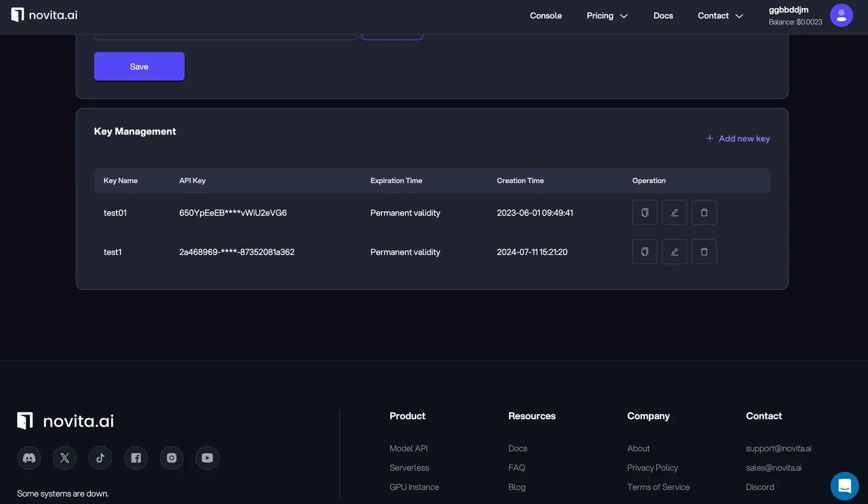Screen dimensions: 868x504
Task: Open the live chat support widget
Action: pos(844,486)
